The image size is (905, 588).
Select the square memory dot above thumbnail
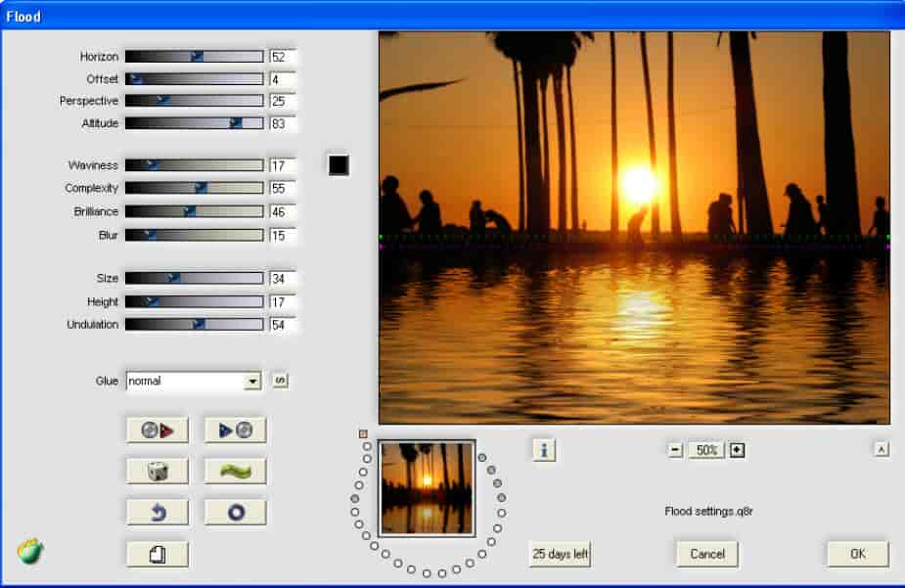[363, 432]
